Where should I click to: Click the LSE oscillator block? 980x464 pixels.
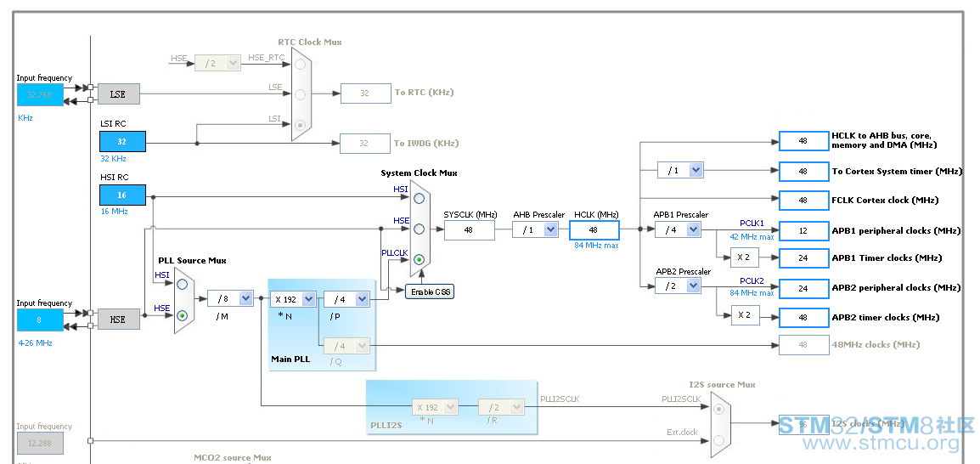click(x=119, y=94)
